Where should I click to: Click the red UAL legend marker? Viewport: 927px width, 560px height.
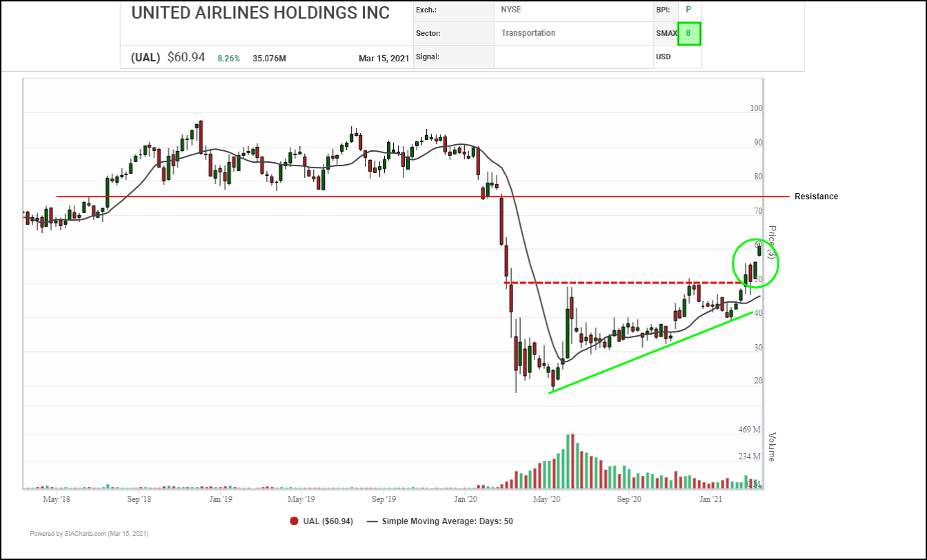coord(294,521)
